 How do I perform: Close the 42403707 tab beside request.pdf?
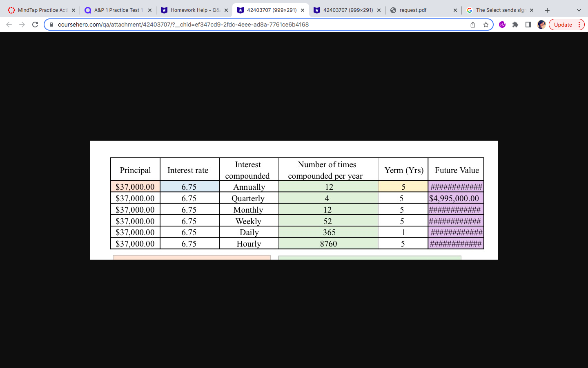point(379,10)
